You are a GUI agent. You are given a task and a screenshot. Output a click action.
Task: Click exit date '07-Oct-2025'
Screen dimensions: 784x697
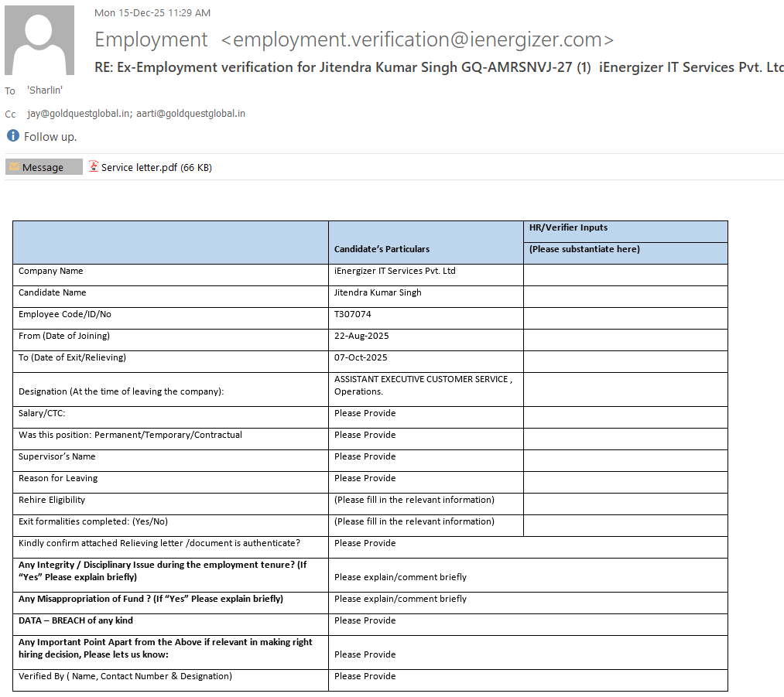(361, 357)
